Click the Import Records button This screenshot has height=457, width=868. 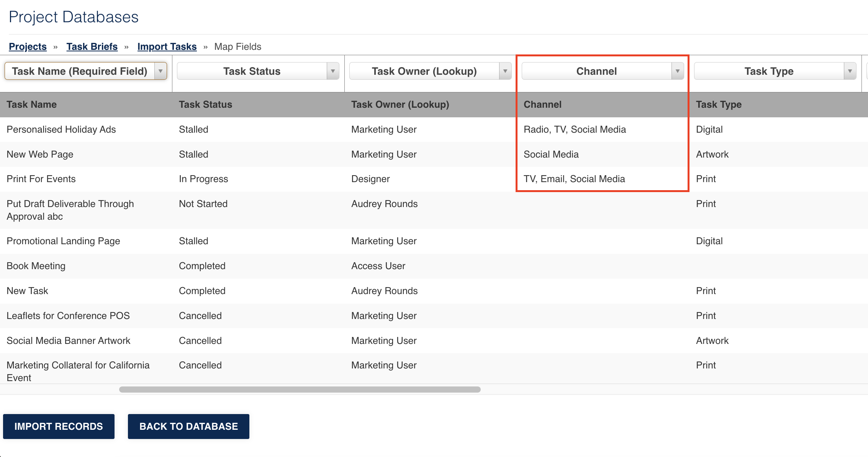point(59,426)
